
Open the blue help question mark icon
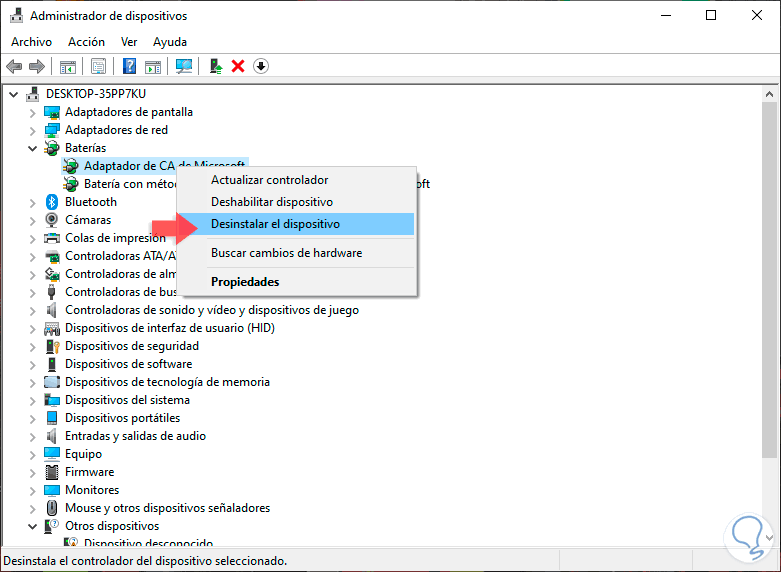(x=130, y=66)
